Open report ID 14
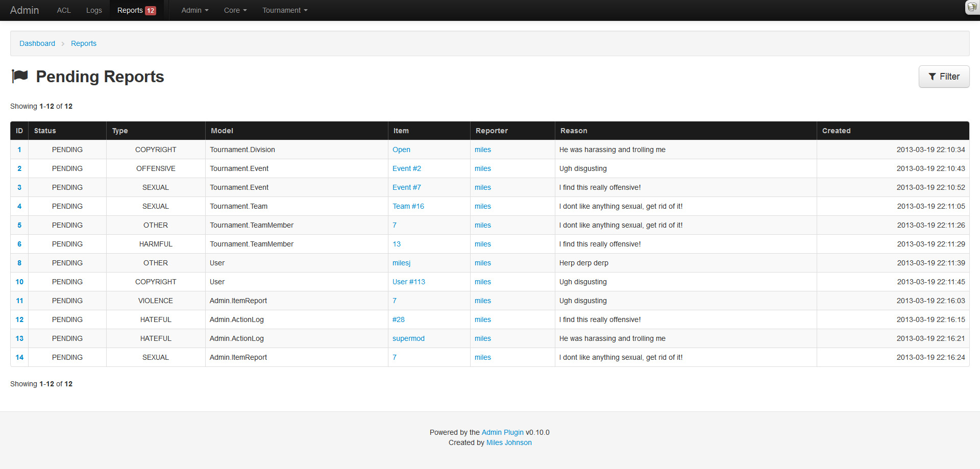The image size is (980, 469). tap(19, 357)
